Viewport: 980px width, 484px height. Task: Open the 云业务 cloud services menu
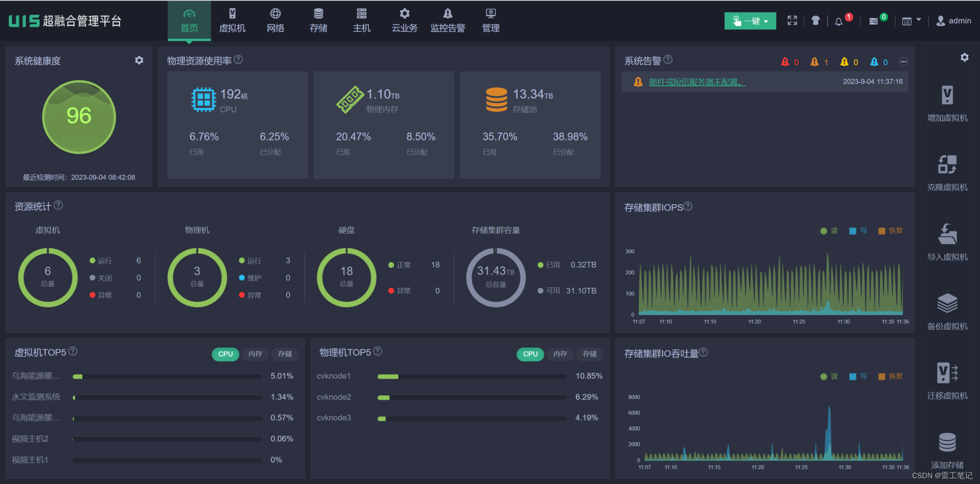tap(405, 21)
